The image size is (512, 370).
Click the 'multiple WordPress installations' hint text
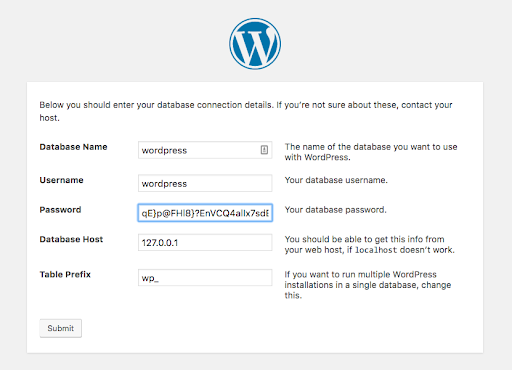click(368, 285)
